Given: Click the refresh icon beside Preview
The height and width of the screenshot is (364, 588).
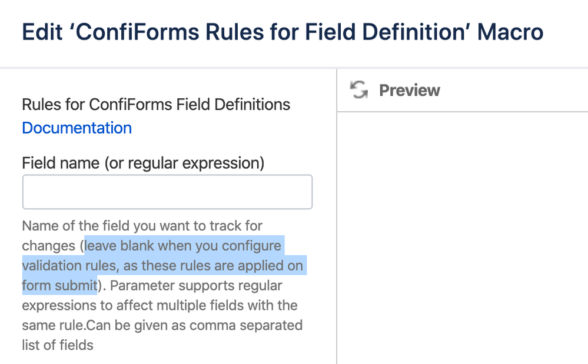Looking at the screenshot, I should (x=358, y=90).
